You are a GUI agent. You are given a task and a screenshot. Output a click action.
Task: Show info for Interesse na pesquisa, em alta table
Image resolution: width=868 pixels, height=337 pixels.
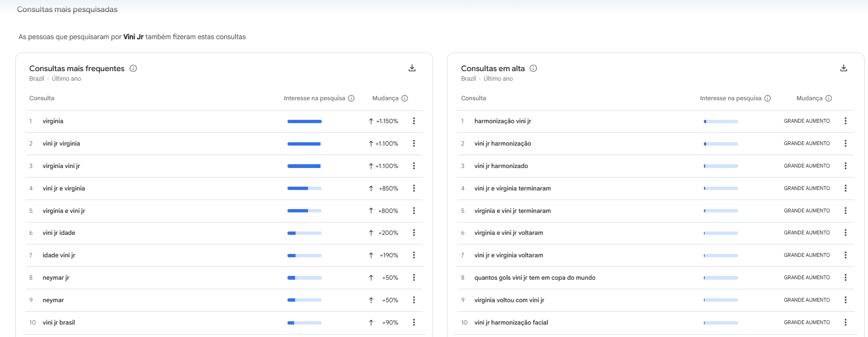(x=768, y=98)
